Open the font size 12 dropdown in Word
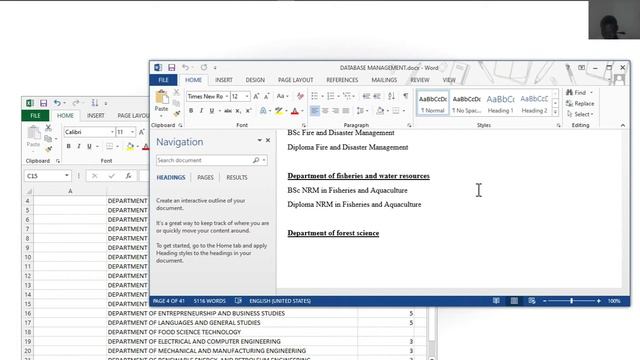The height and width of the screenshot is (360, 640). [x=247, y=96]
